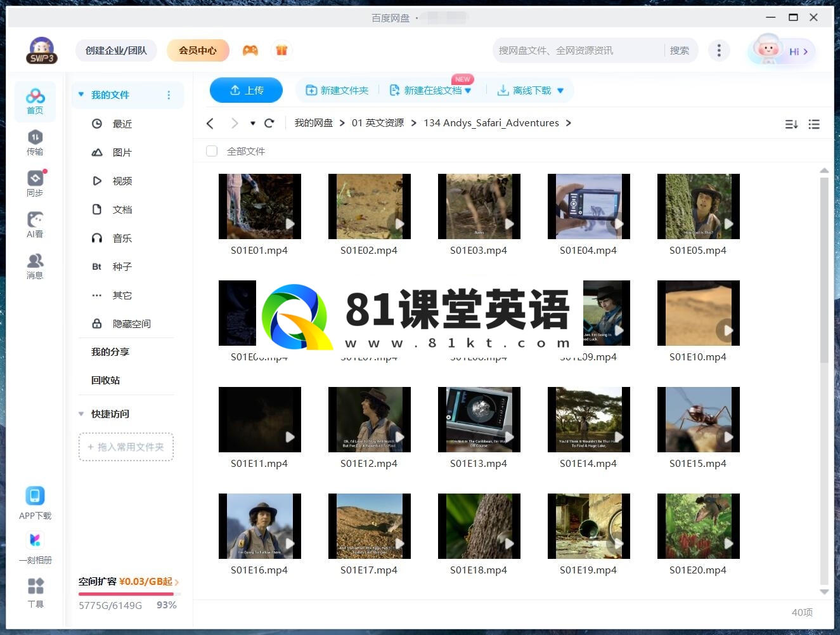Click the sort order icon
This screenshot has height=635, width=840.
[791, 124]
